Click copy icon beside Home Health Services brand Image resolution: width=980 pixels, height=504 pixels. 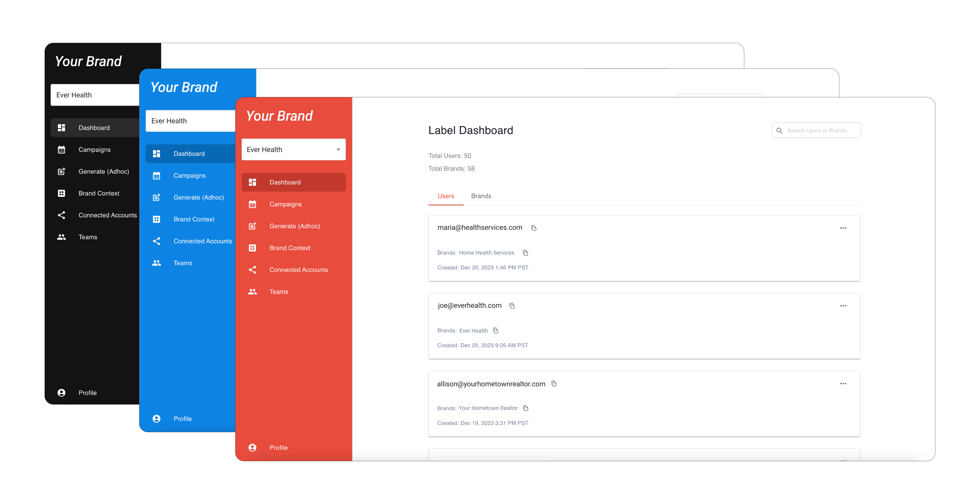525,253
